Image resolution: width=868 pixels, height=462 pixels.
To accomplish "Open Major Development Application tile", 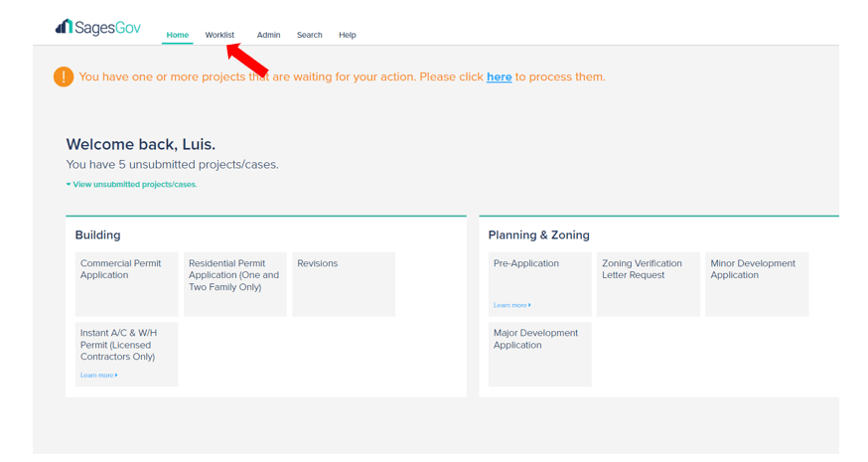I will click(539, 353).
